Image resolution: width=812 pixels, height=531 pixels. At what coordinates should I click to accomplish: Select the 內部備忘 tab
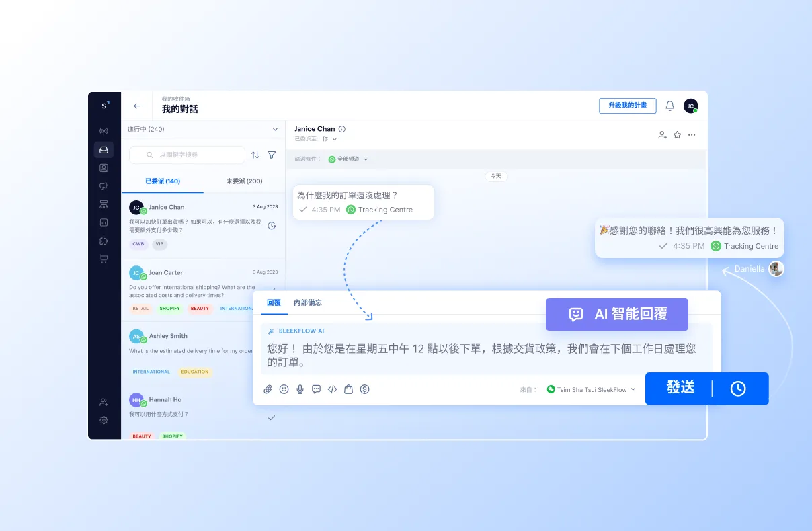pos(308,302)
